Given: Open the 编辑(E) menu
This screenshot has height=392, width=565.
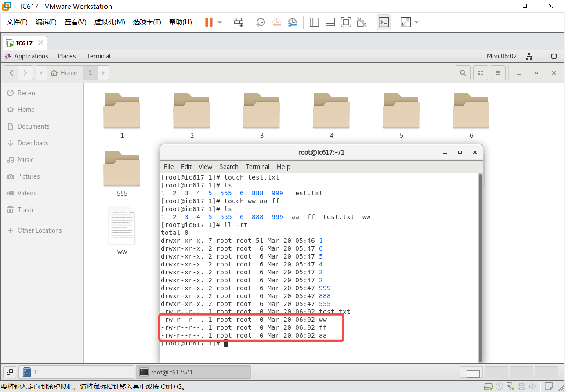Looking at the screenshot, I should tap(46, 22).
